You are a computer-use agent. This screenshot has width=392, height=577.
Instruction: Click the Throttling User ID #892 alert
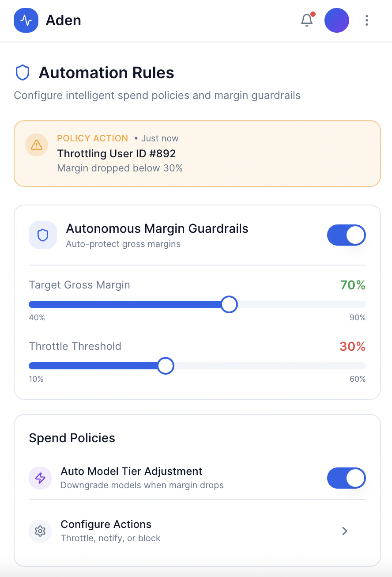(117, 154)
